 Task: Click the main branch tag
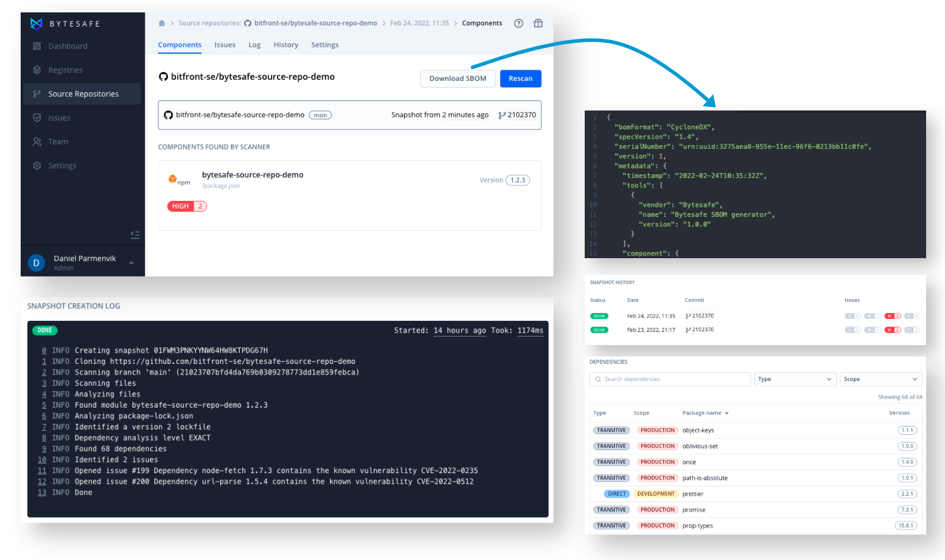coord(320,115)
